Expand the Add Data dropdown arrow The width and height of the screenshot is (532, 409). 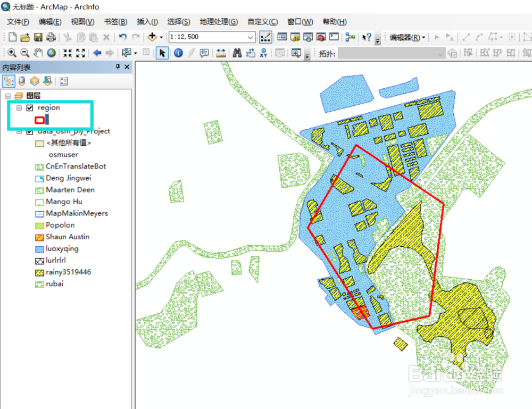tap(161, 37)
